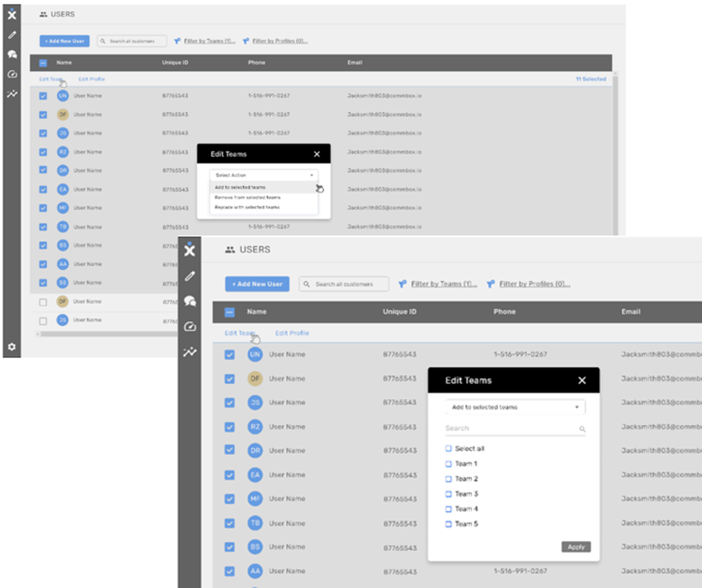
Task: Open analytics chart icon in lower window sidebar
Action: [190, 352]
